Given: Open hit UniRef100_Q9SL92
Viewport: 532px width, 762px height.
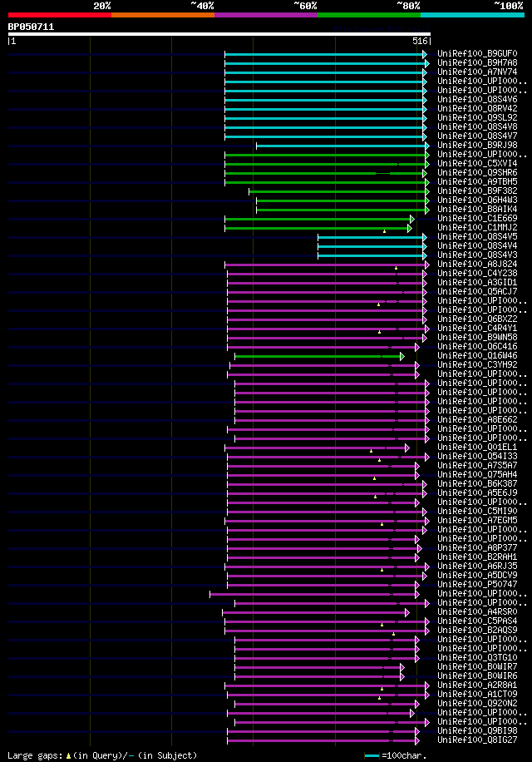Looking at the screenshot, I should click(477, 117).
